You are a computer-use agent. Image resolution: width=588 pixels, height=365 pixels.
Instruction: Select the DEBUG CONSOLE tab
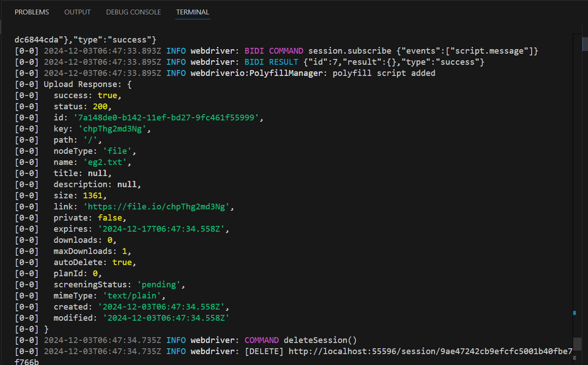[x=133, y=12]
